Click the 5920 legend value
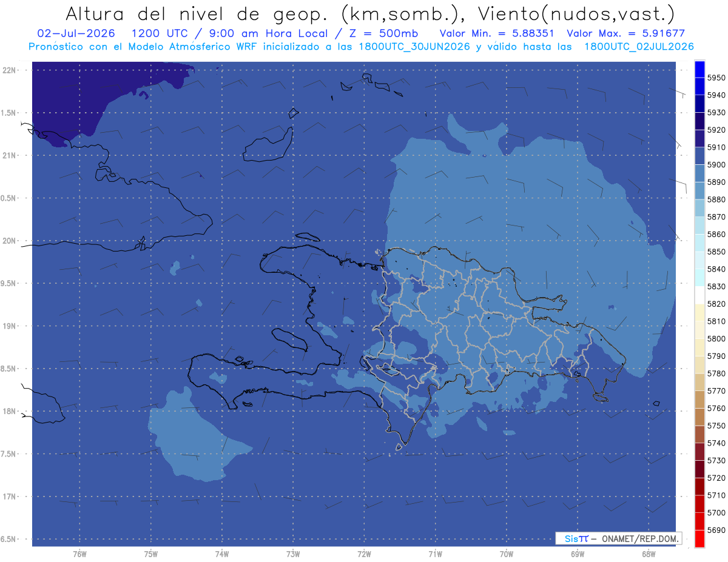Viewport: 728px width, 562px height. point(716,130)
